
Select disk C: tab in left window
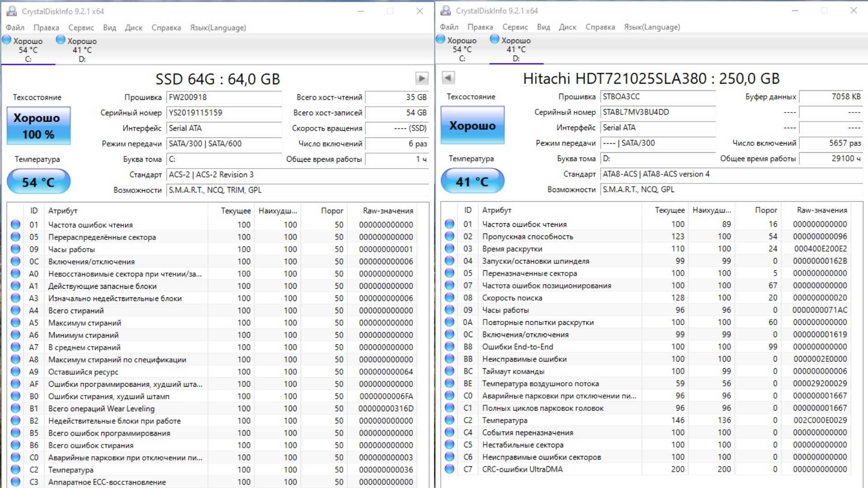[x=28, y=50]
